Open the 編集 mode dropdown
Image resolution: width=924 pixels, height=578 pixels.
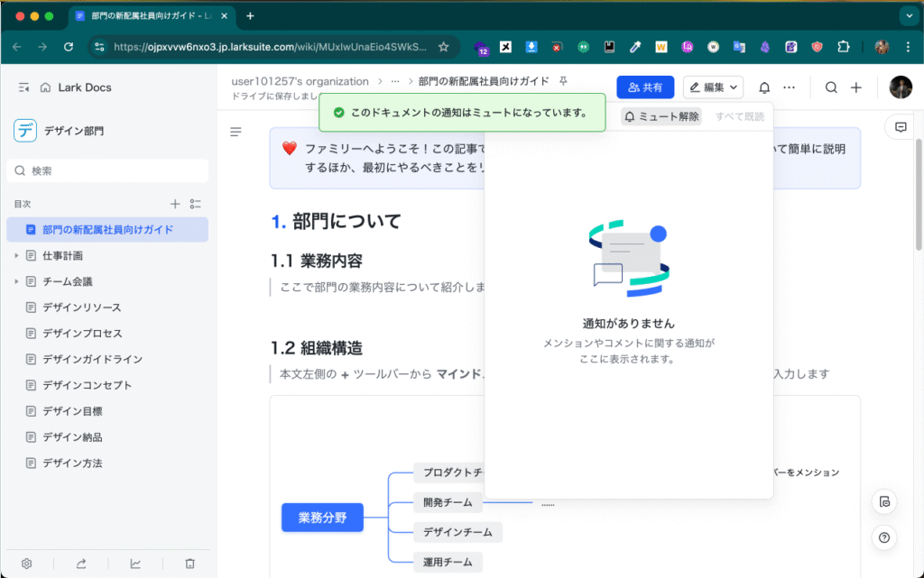[x=713, y=87]
